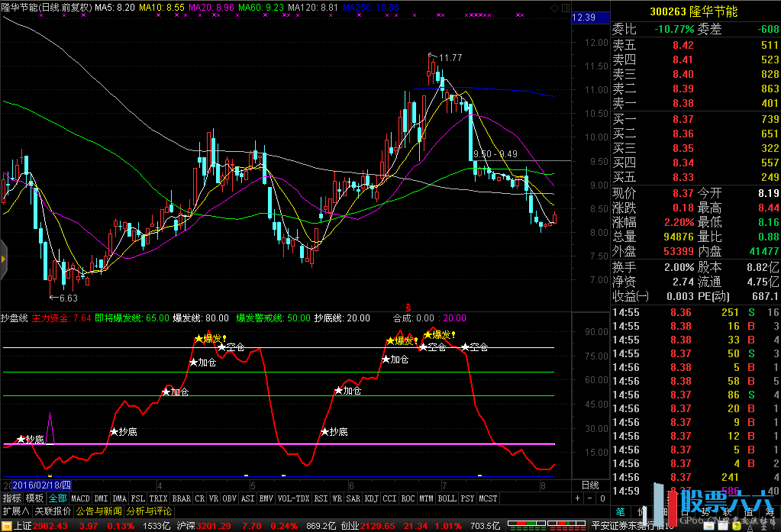Switch to the 指标 tab
781x532 pixels.
pyautogui.click(x=11, y=498)
